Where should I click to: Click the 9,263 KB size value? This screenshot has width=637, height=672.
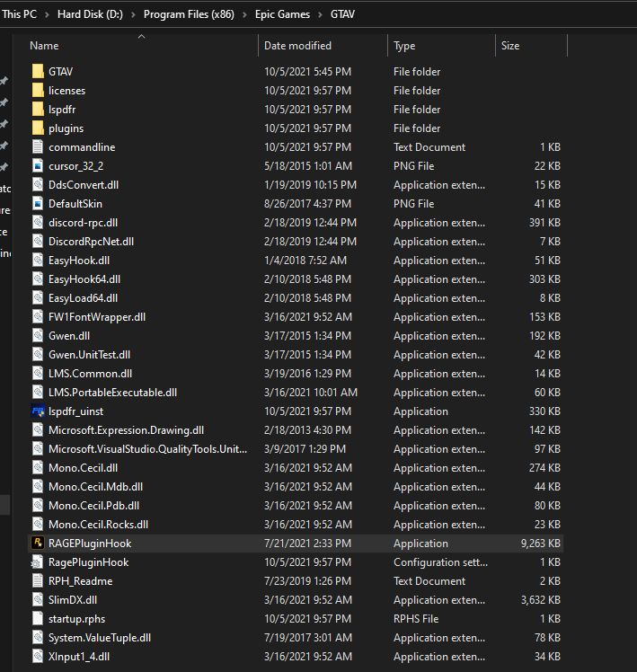point(541,544)
